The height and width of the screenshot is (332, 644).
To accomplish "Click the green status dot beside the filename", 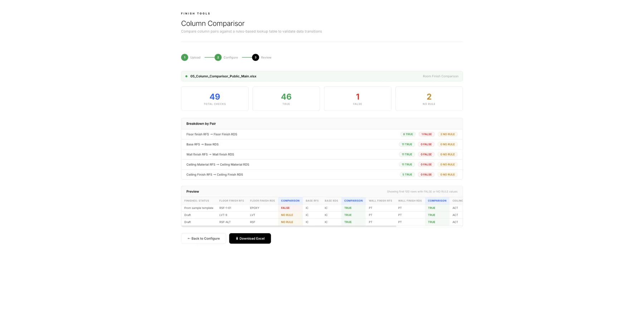I will [x=186, y=76].
